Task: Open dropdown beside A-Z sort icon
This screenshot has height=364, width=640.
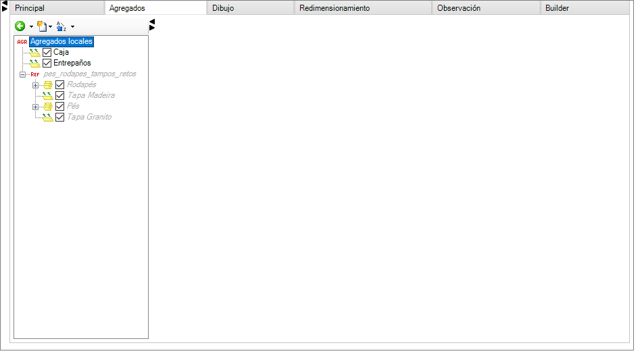Action: pos(73,27)
